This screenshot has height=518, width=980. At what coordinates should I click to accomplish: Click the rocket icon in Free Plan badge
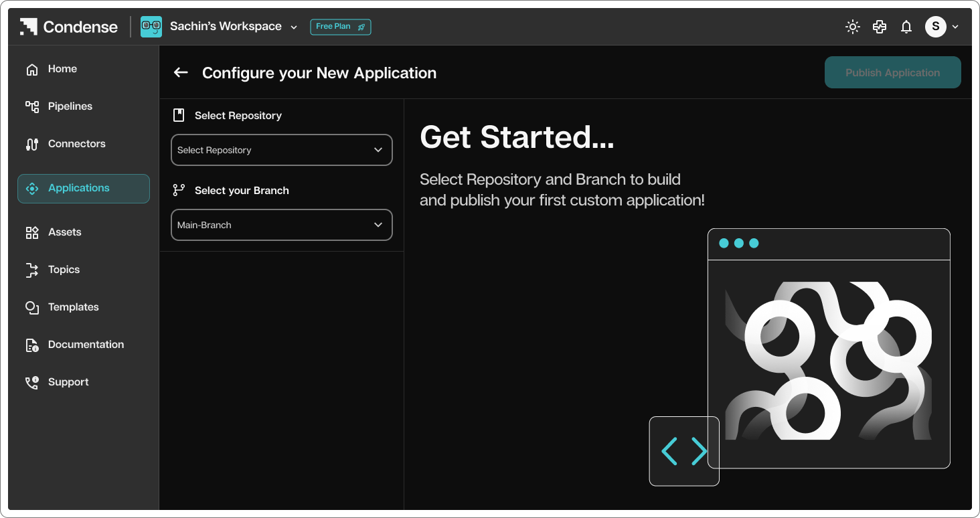(x=361, y=27)
